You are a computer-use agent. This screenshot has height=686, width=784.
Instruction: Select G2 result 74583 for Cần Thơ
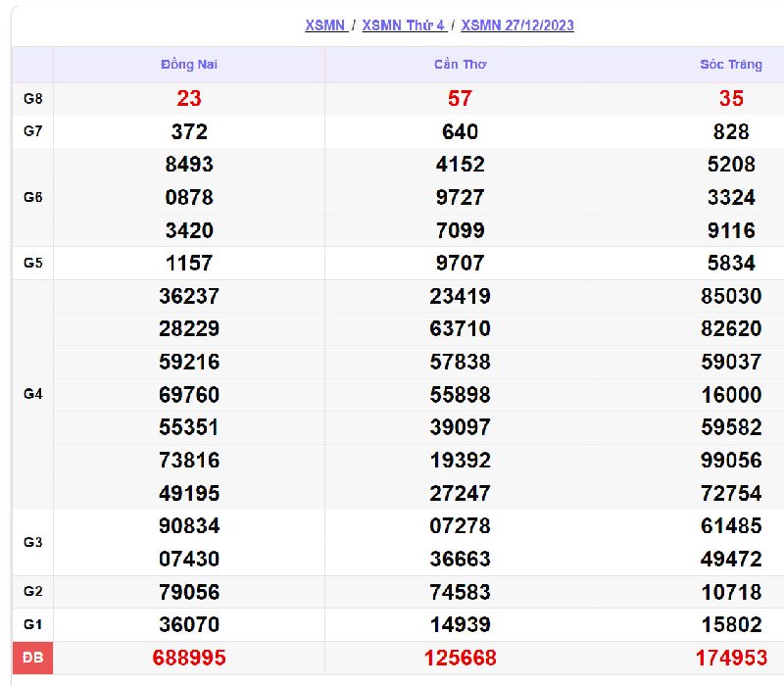[460, 592]
